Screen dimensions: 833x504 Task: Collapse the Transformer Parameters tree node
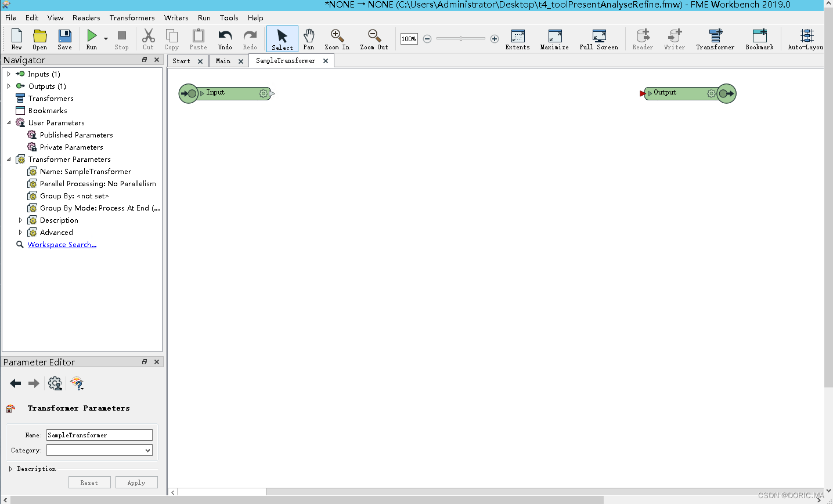click(x=9, y=159)
